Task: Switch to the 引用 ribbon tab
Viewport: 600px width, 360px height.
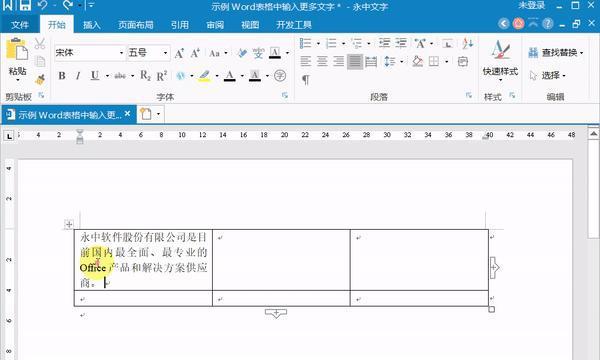Action: [x=179, y=25]
